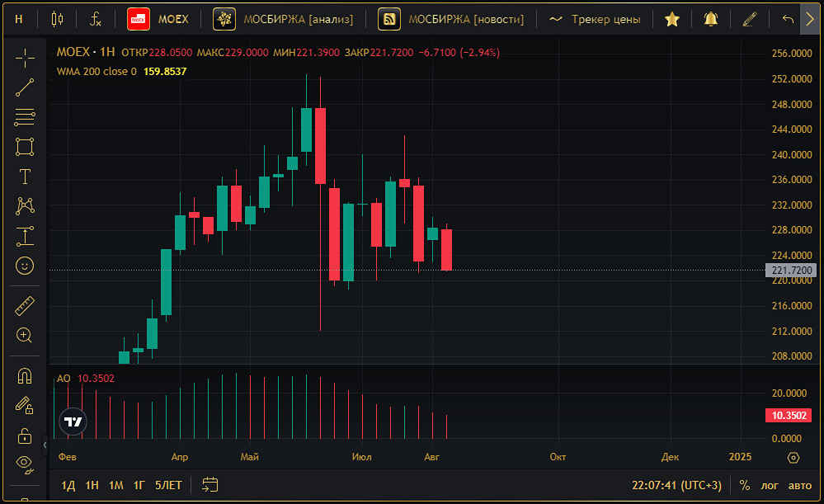Open the MOEX ticker symbol button

[x=158, y=20]
